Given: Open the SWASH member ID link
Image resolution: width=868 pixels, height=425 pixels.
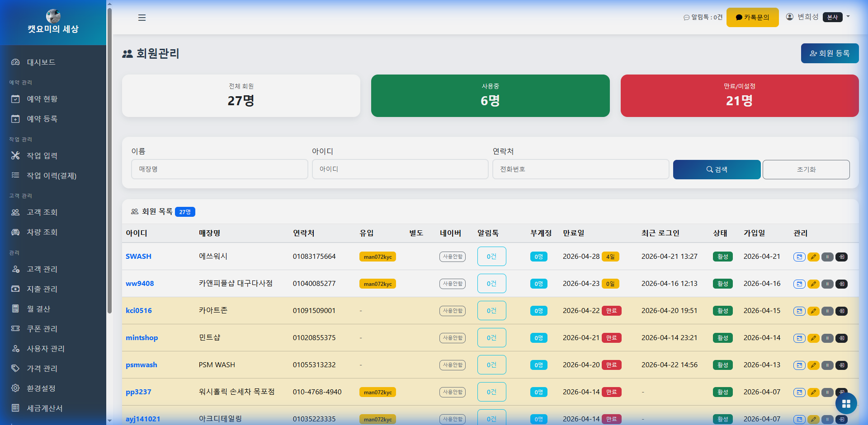Looking at the screenshot, I should 138,257.
